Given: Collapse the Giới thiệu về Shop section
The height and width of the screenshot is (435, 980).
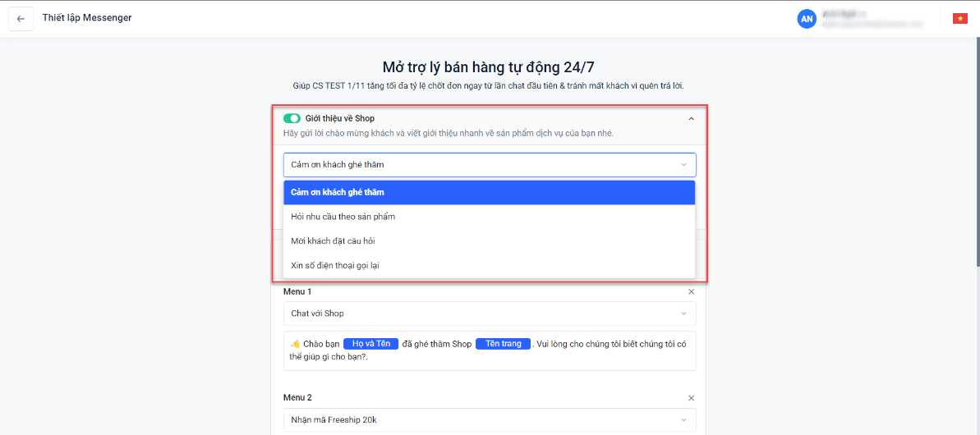Looking at the screenshot, I should [x=691, y=119].
